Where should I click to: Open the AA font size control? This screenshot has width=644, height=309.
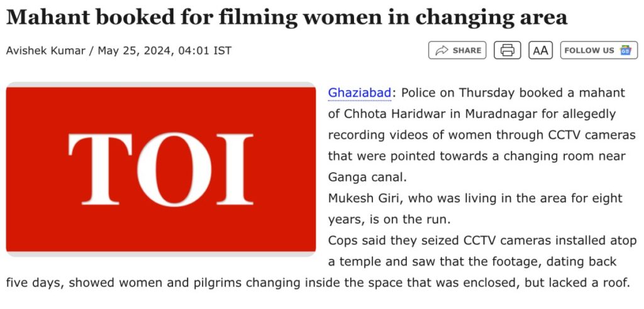[540, 50]
